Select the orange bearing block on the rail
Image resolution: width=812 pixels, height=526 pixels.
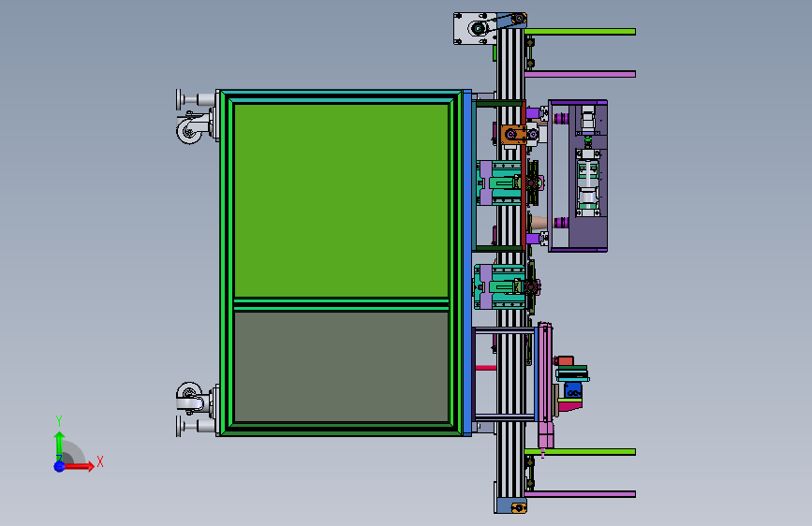click(x=513, y=135)
